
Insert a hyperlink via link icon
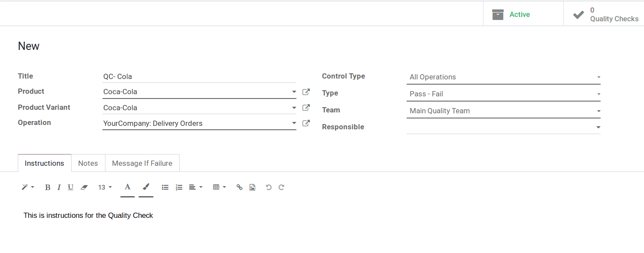239,187
